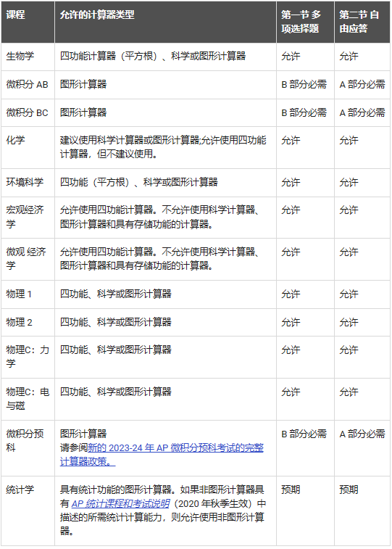Image resolution: width=392 pixels, height=549 pixels.
Task: Select the 物理 1 course cell
Action: 28,294
